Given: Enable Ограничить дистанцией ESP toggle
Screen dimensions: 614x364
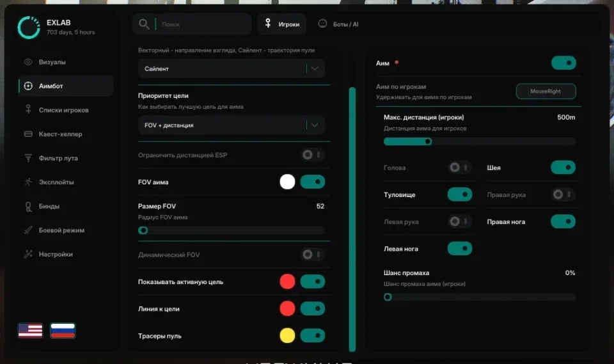Looking at the screenshot, I should (313, 155).
